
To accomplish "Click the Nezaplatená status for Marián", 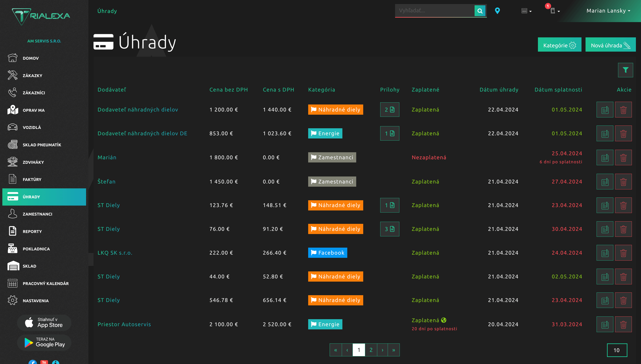I will pos(429,158).
